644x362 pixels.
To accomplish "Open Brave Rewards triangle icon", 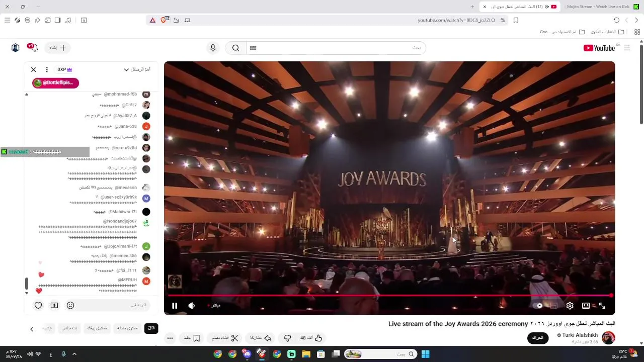I will [152, 20].
